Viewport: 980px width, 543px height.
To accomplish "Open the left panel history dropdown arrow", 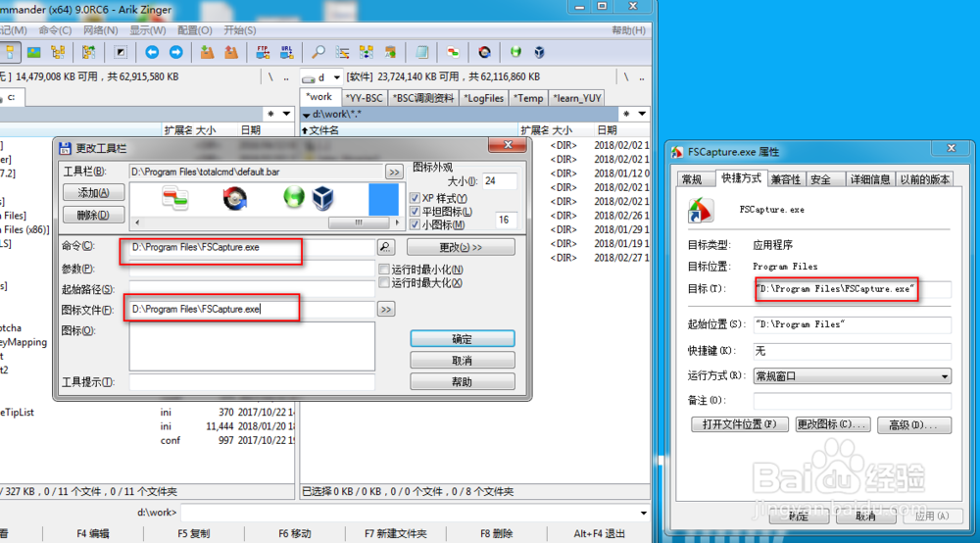I will pyautogui.click(x=286, y=114).
